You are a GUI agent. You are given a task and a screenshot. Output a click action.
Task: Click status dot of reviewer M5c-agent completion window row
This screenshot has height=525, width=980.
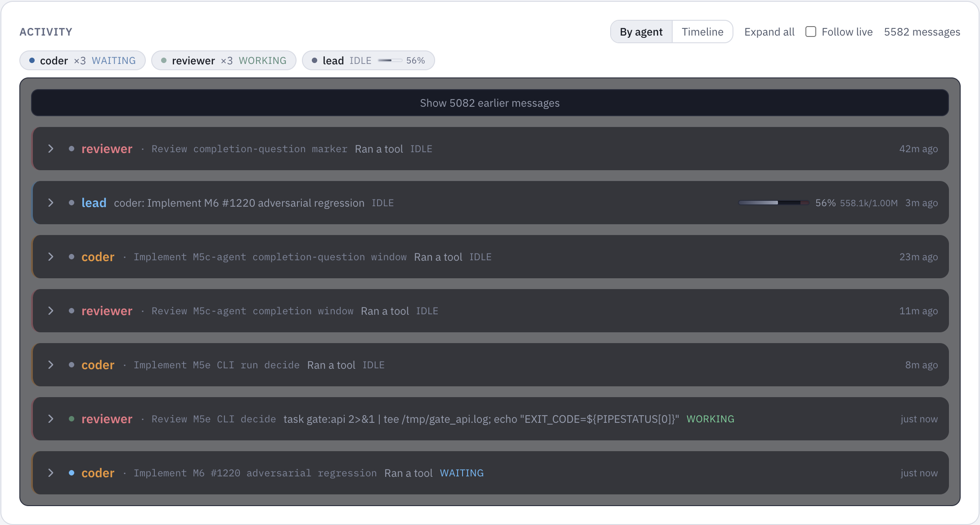72,311
